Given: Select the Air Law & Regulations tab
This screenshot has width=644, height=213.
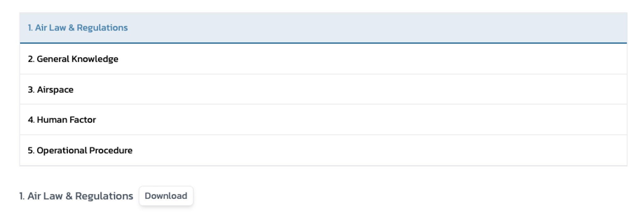Looking at the screenshot, I should click(78, 28).
